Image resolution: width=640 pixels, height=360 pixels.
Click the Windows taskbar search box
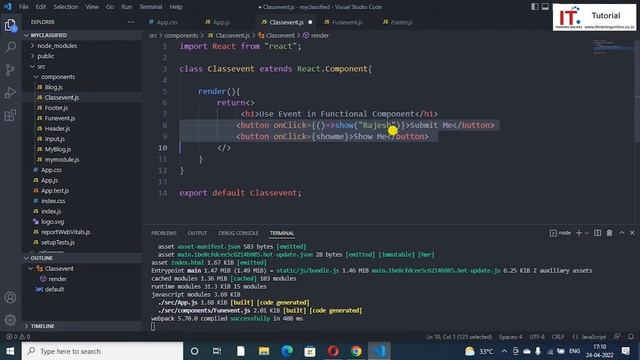(102, 351)
